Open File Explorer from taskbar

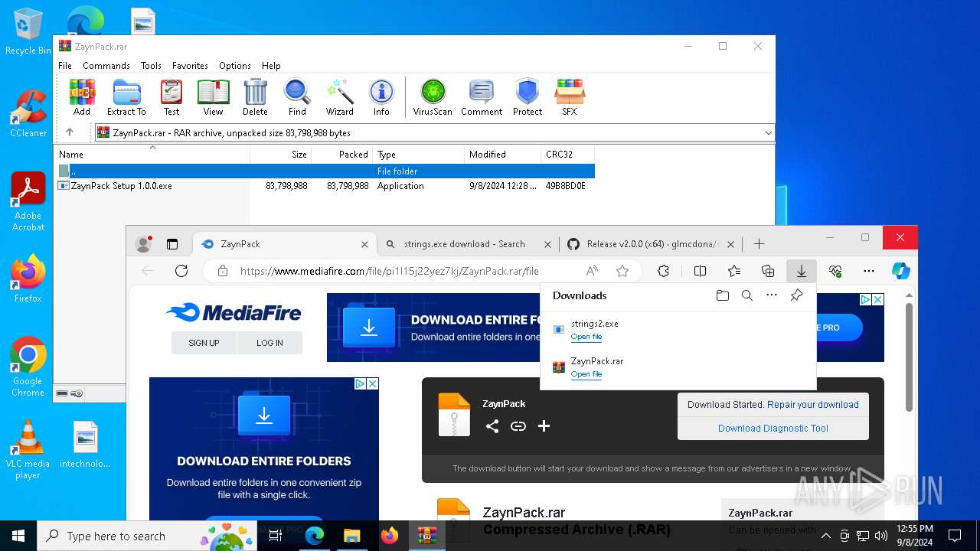pyautogui.click(x=351, y=536)
